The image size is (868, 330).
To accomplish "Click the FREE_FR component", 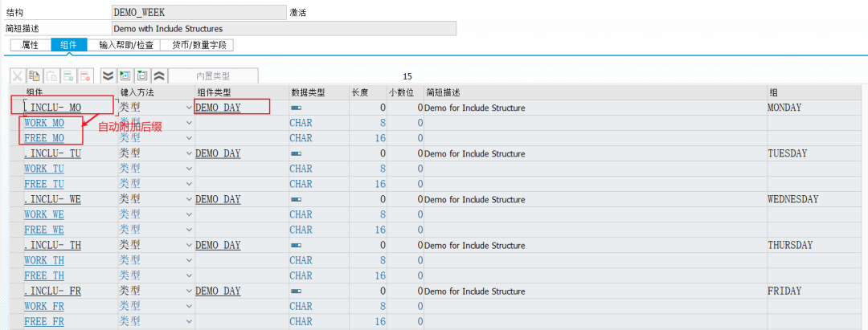I will [x=44, y=322].
